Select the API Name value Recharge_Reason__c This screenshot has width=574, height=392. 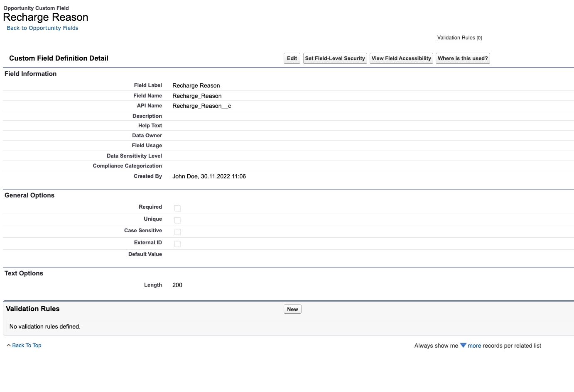tap(202, 106)
